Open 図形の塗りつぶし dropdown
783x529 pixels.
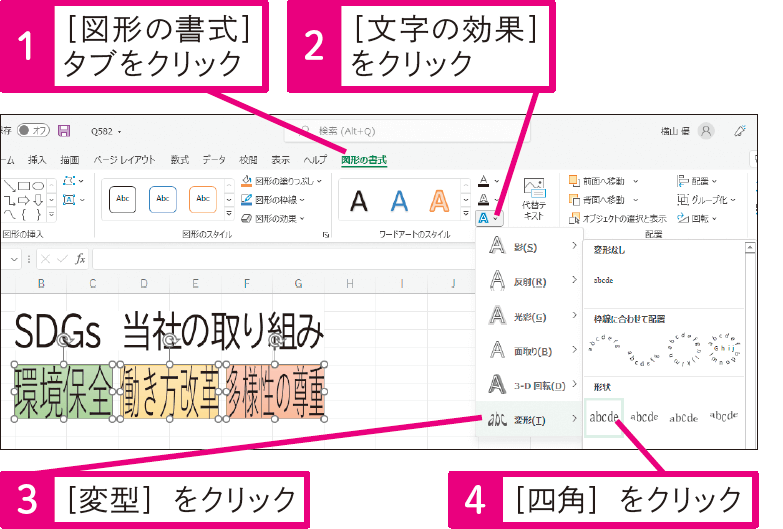coord(282,181)
